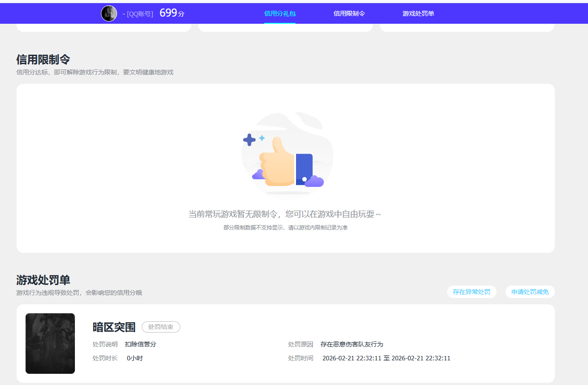Switch to the 信用限制令 tab
This screenshot has width=588, height=385.
point(349,13)
